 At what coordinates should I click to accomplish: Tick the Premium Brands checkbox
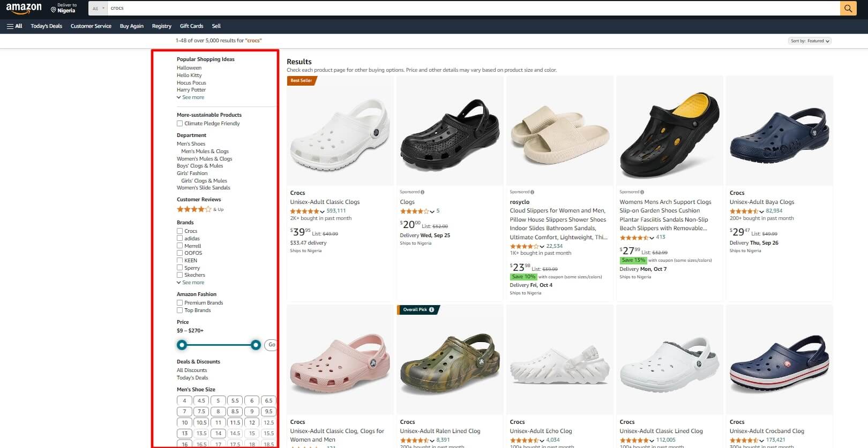(x=180, y=303)
